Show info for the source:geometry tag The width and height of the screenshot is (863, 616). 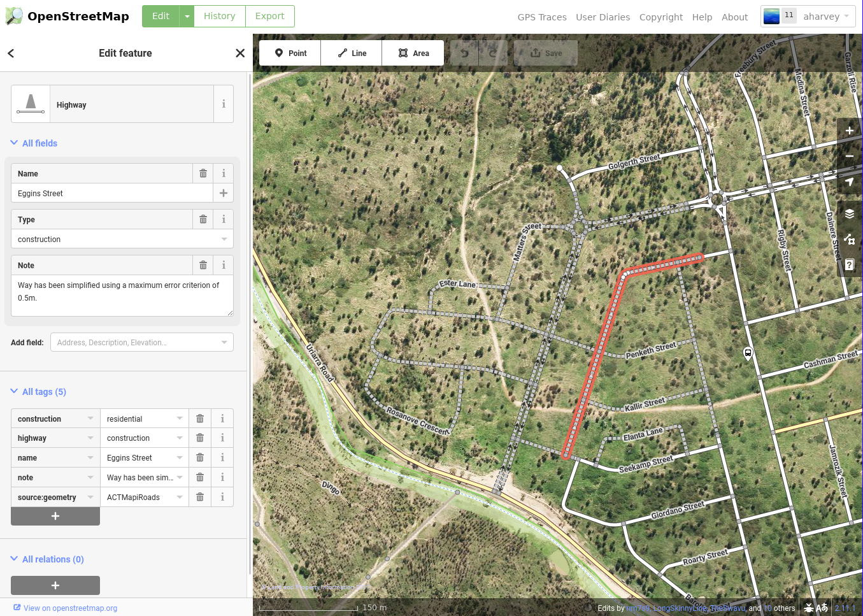pos(222,498)
